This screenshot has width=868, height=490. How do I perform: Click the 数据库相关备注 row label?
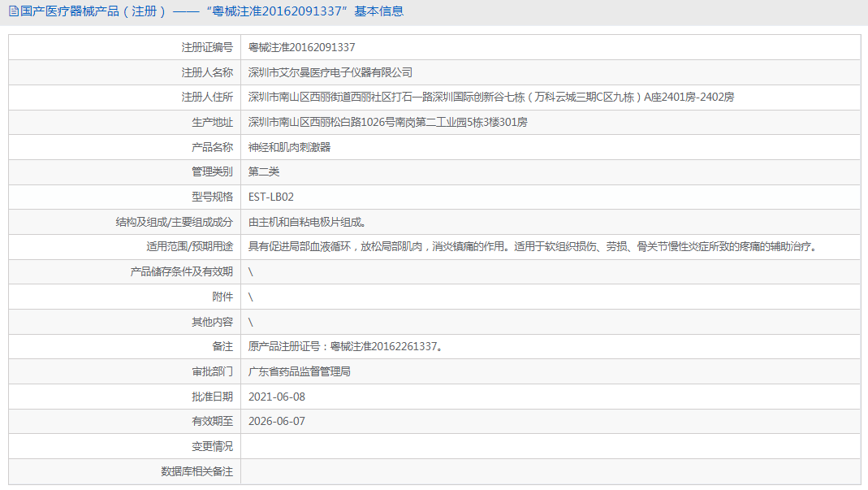tap(197, 471)
